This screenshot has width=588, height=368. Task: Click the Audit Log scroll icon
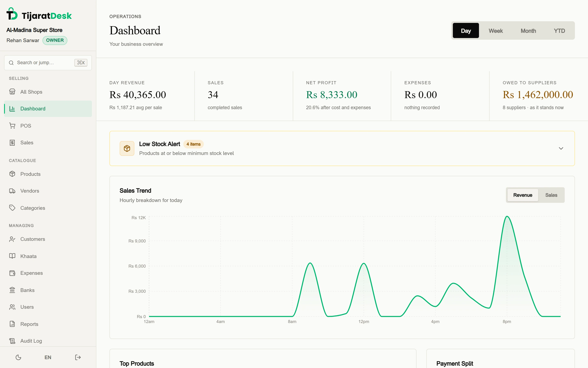pyautogui.click(x=12, y=341)
